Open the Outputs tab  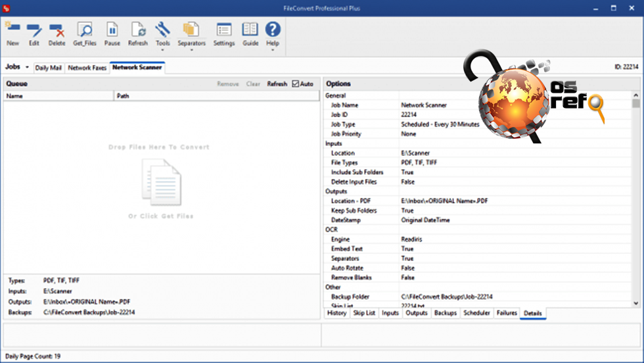coord(417,313)
